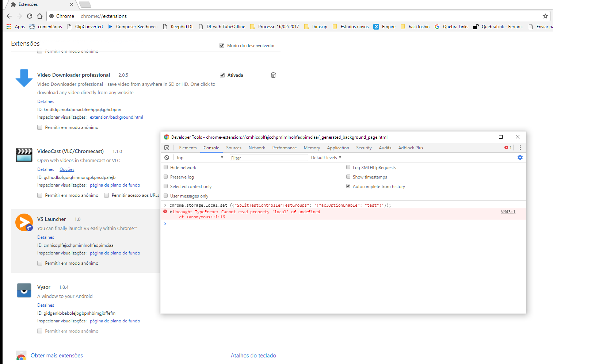Open the Apps bookmarks shortcut
Viewport: 595px width, 364px height.
click(x=16, y=27)
